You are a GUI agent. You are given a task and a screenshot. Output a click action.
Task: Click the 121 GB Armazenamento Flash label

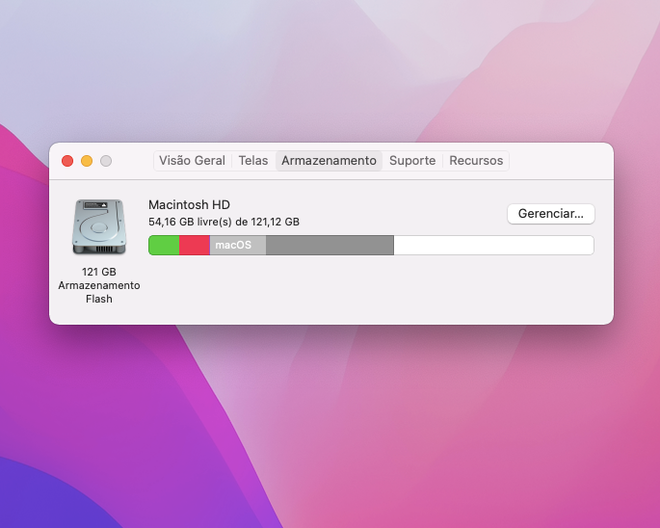(x=99, y=285)
